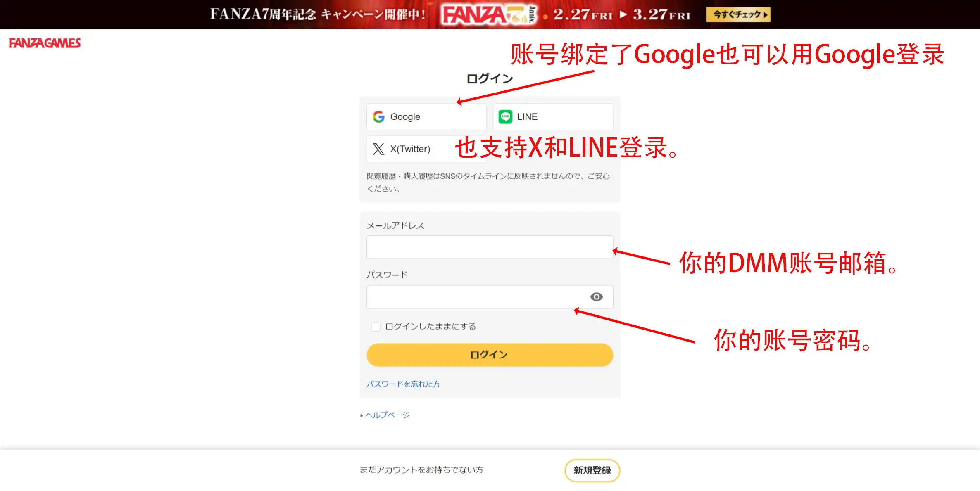Click the 閲覧履歴・購入履歴 SNS notice text
The height and width of the screenshot is (491, 980).
point(488,182)
